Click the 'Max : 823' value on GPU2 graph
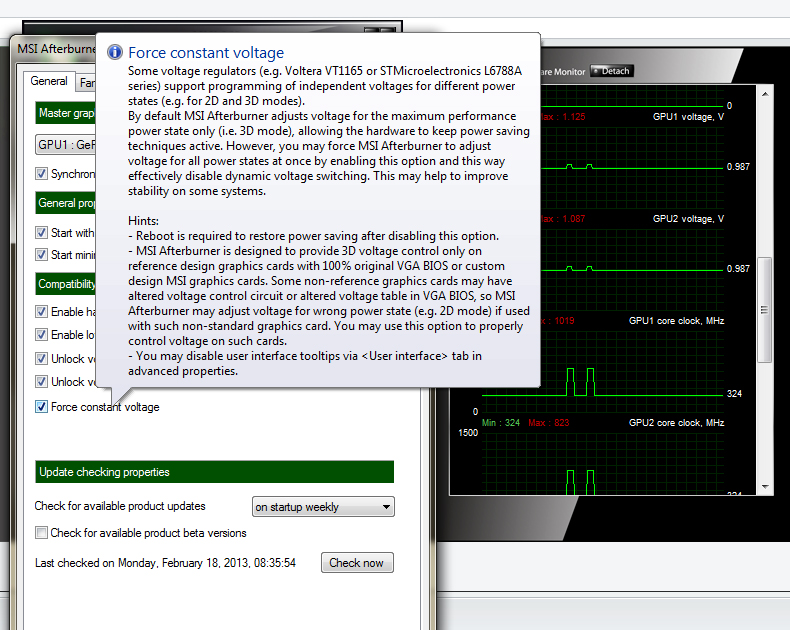This screenshot has width=790, height=630. [549, 423]
